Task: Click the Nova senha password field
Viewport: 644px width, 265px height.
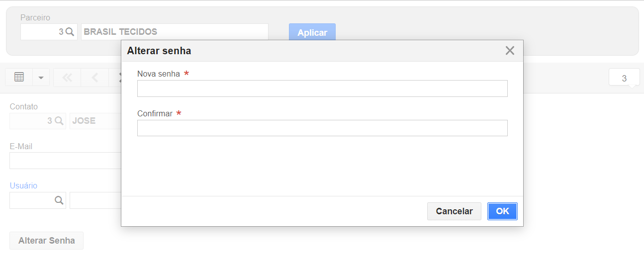Action: (322, 88)
